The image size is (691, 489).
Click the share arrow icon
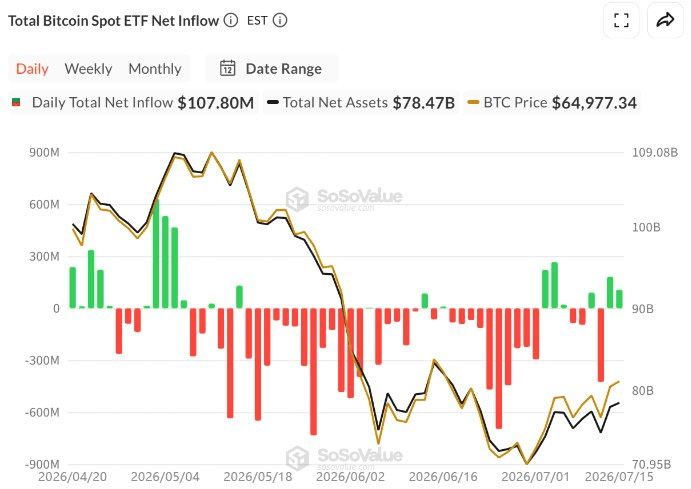click(665, 20)
